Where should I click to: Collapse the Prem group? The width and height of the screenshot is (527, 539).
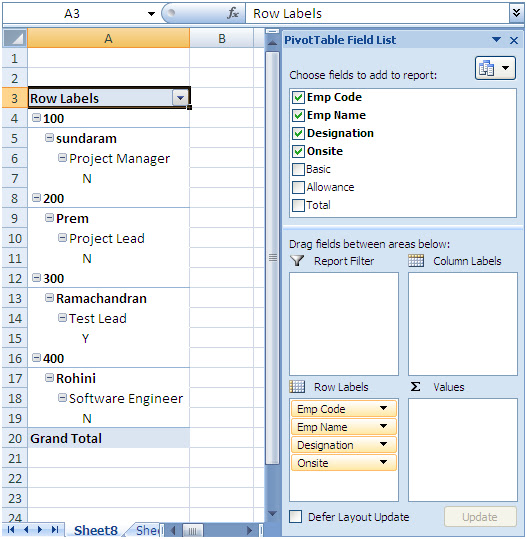pos(50,218)
